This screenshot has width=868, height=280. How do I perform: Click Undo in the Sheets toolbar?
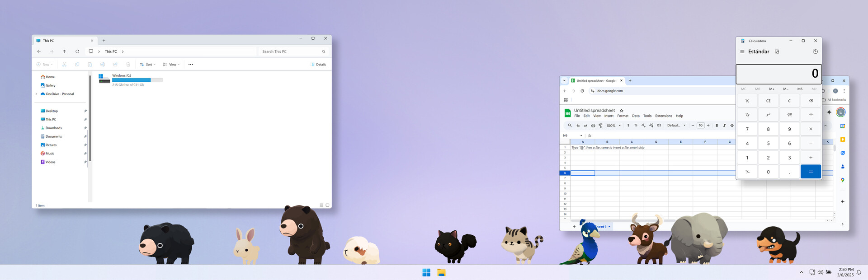[578, 126]
